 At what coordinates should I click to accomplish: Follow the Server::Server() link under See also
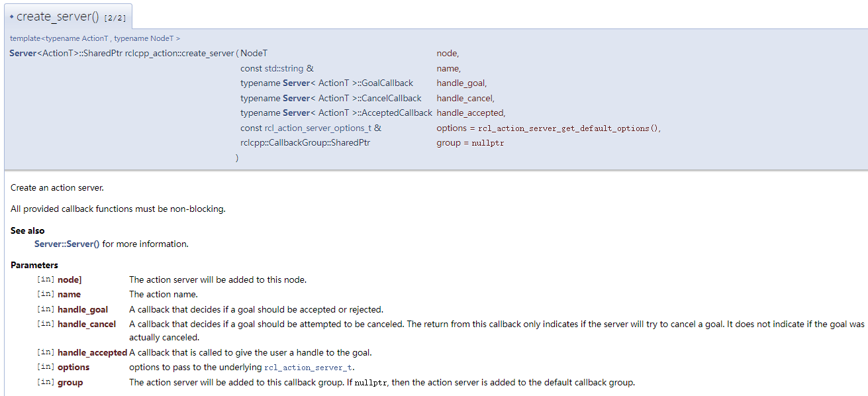pyautogui.click(x=67, y=244)
